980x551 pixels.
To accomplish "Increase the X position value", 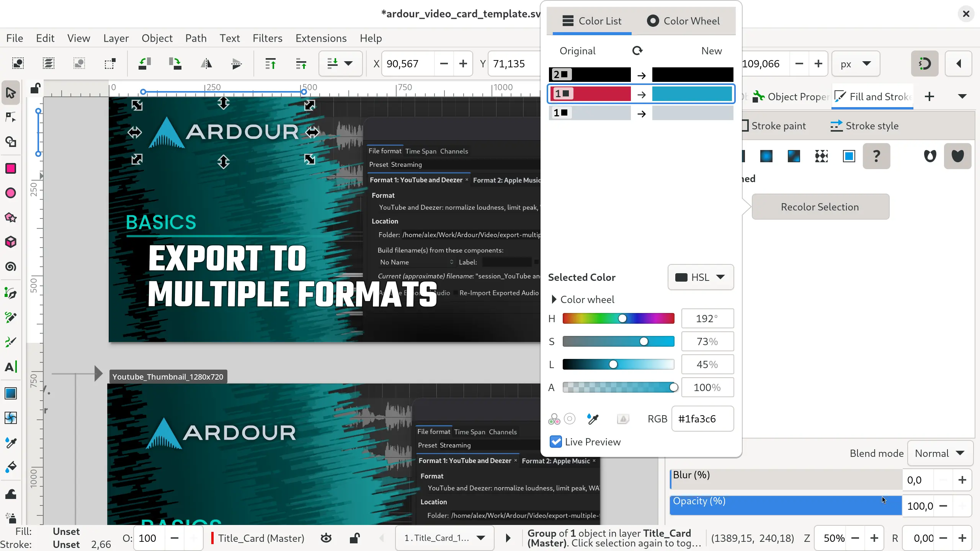I will tap(463, 64).
